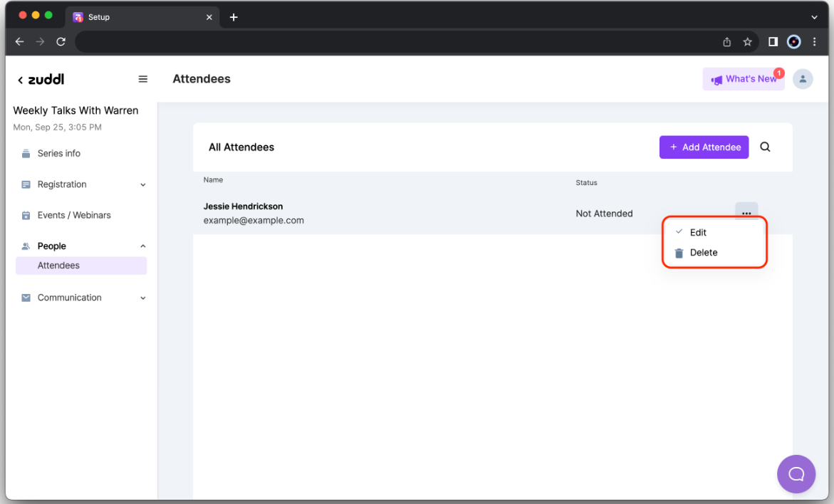
Task: Collapse the People section chevron
Action: (x=142, y=246)
